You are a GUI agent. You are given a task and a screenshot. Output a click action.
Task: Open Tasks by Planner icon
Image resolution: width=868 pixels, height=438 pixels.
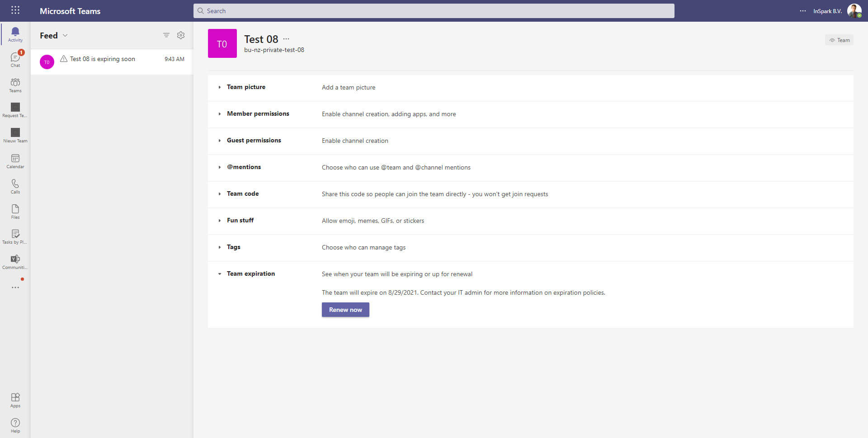pyautogui.click(x=15, y=236)
